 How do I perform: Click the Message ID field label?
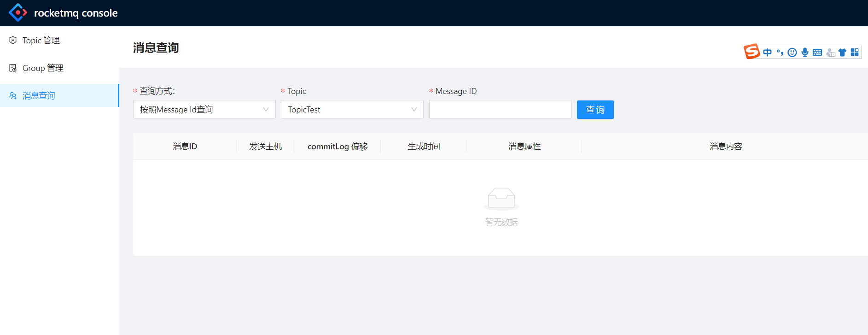tap(456, 91)
